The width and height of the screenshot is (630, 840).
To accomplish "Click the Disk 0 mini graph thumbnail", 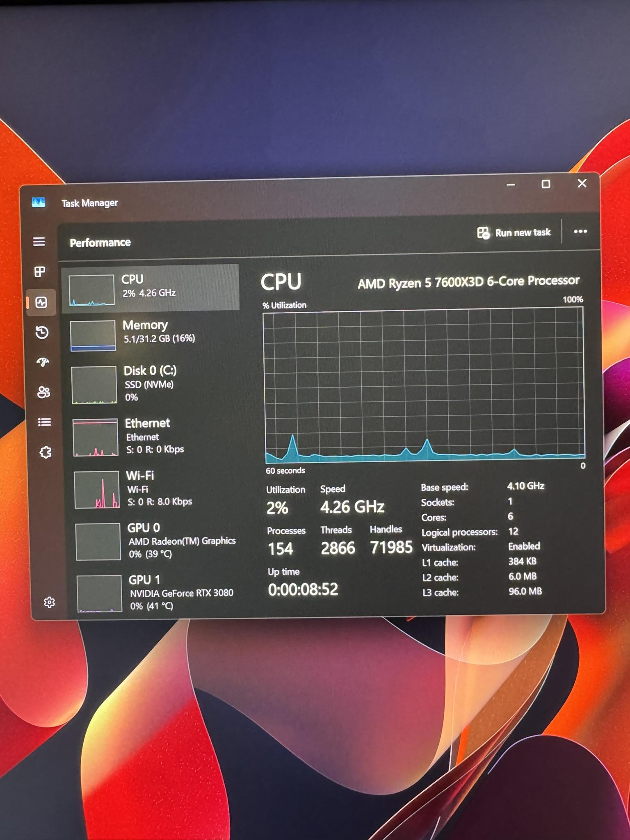I will click(x=94, y=385).
